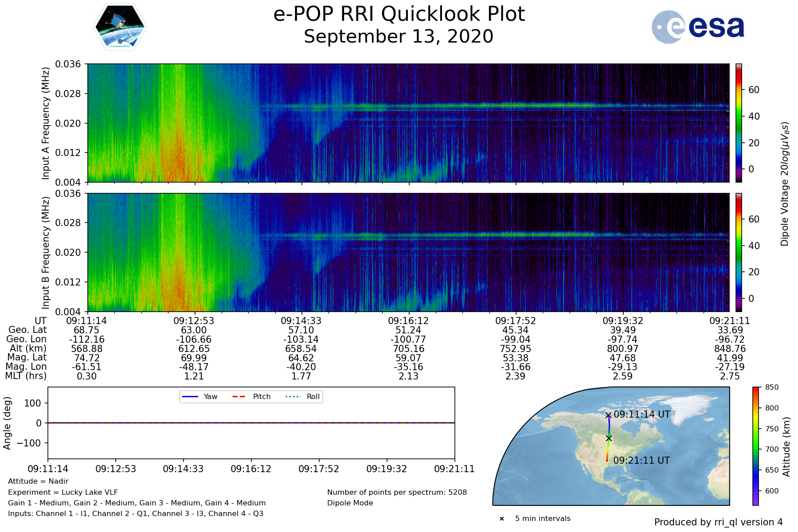798x532 pixels.
Task: Click the x symbol beside '5 min intervals'
Action: pos(502,519)
